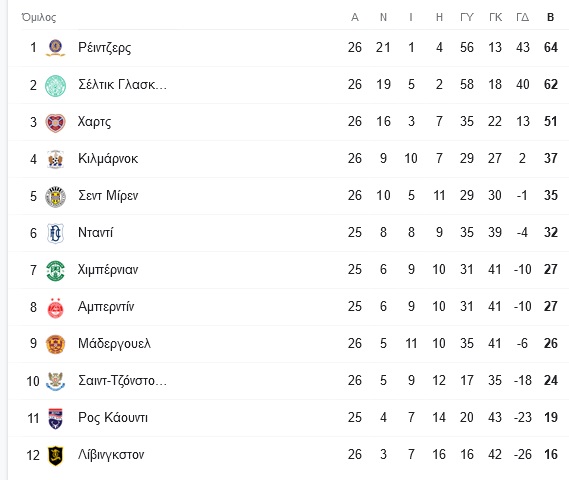Click the Νταντί blue shield crest
This screenshot has height=480, width=569.
[x=56, y=233]
